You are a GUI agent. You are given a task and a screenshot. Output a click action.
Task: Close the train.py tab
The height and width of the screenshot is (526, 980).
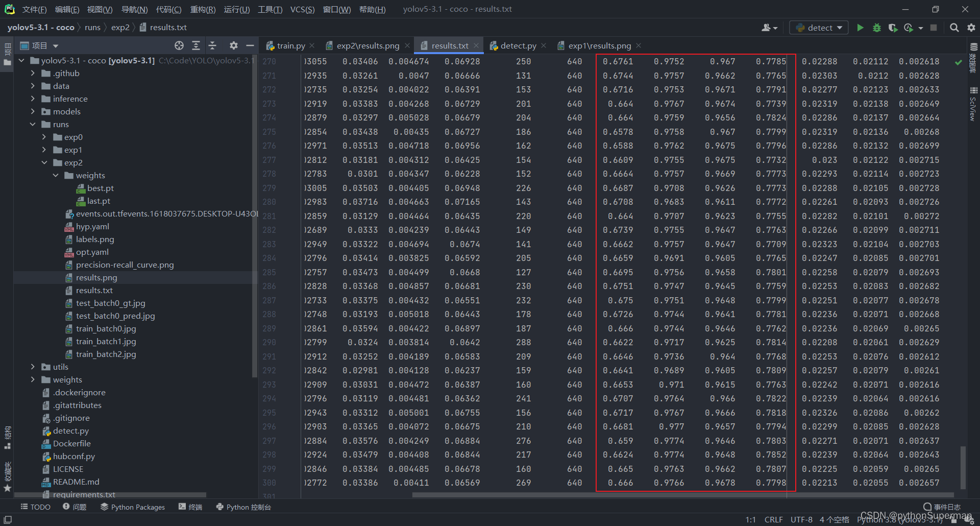point(312,45)
